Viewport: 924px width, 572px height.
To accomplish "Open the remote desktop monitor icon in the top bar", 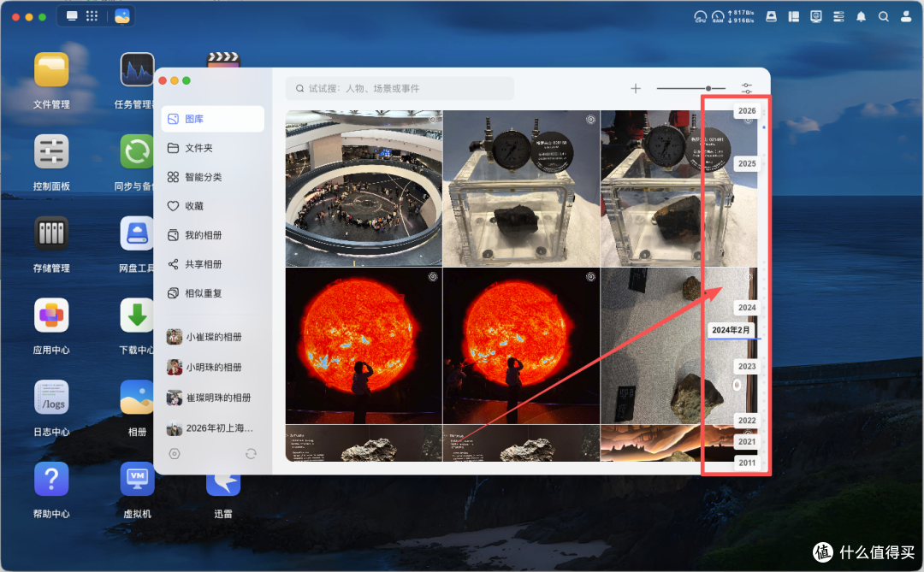I will coord(816,16).
